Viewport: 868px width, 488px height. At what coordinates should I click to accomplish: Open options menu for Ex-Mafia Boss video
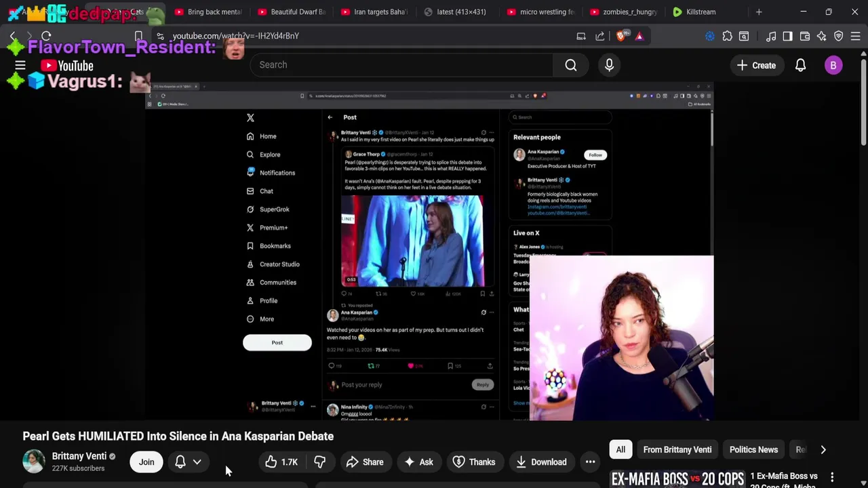[832, 477]
